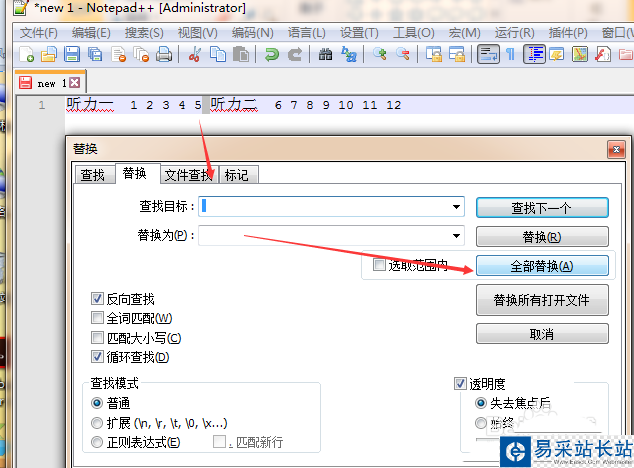Select the 失去焦点后 radio button
Screen dimensions: 634x468
tap(481, 403)
